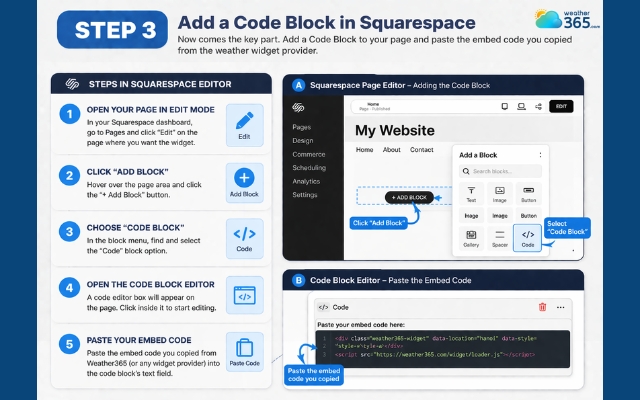Select the Code icon tile in step 3
This screenshot has height=400, width=640.
[x=244, y=238]
